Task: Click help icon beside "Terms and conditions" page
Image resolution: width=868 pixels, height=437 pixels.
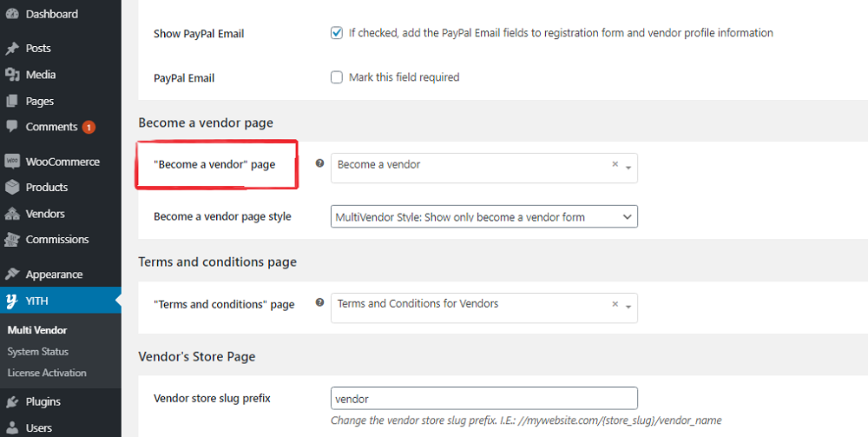Action: (319, 303)
